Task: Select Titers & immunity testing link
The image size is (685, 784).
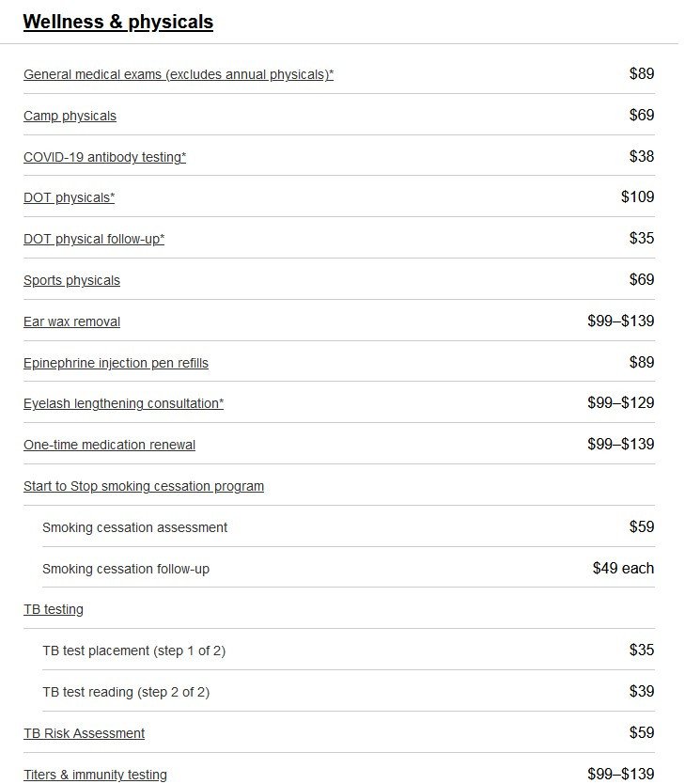Action: point(96,775)
